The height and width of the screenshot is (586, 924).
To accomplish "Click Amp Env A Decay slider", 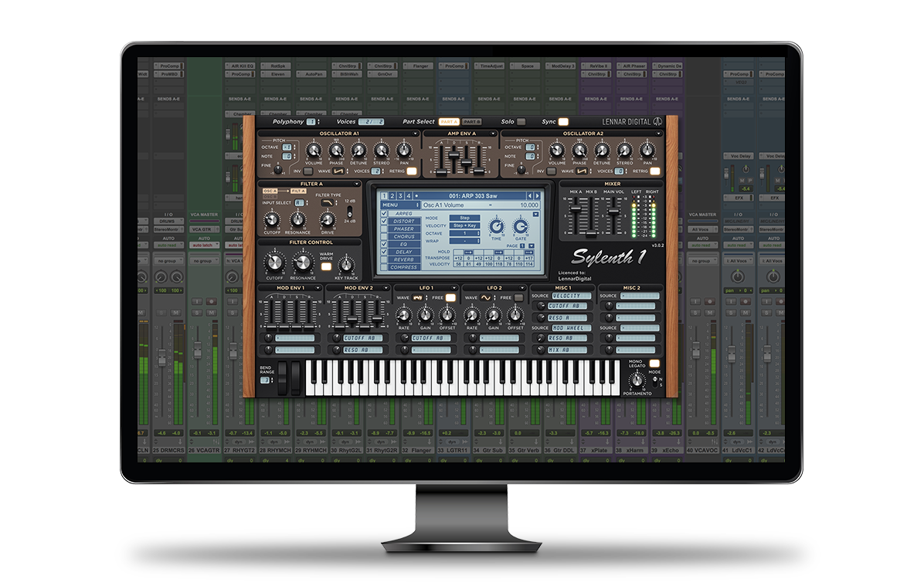I will click(454, 155).
